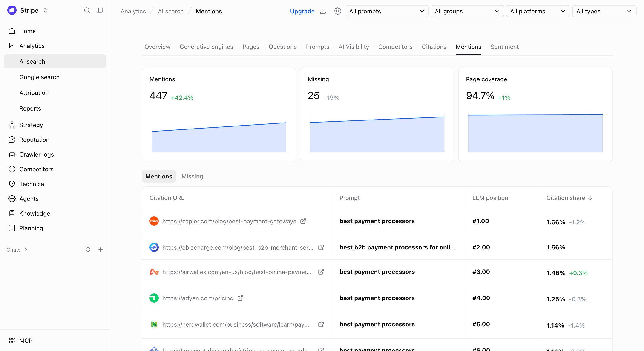Click the Upgrade link
This screenshot has width=644, height=351.
click(302, 11)
